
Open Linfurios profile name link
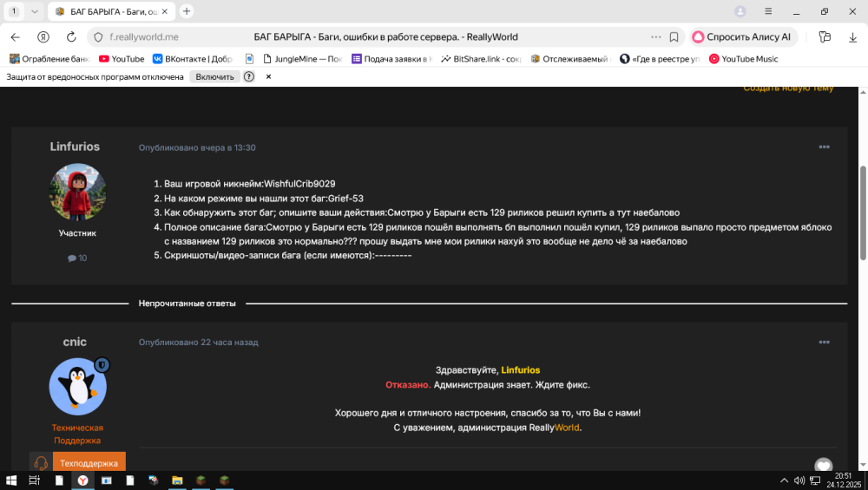(75, 147)
